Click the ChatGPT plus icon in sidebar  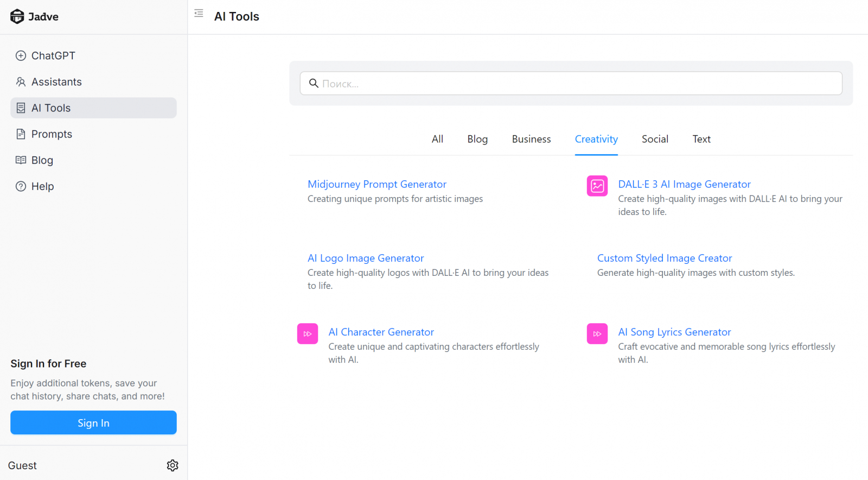coord(21,56)
